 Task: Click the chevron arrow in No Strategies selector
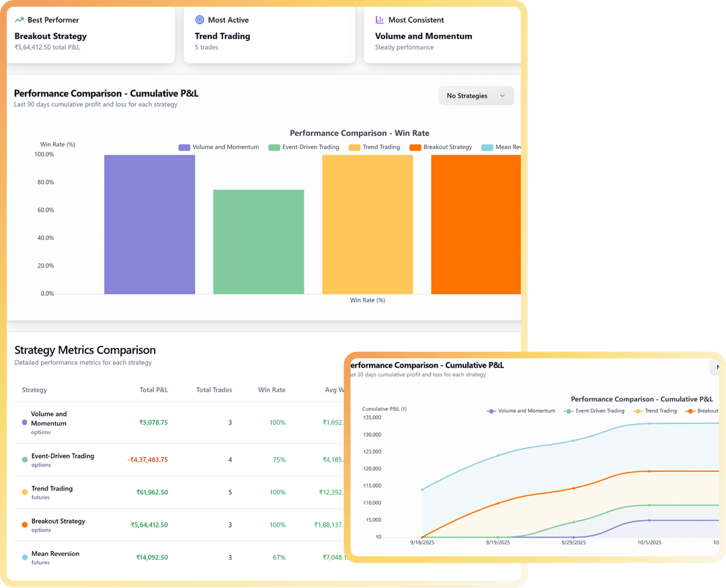(x=502, y=96)
